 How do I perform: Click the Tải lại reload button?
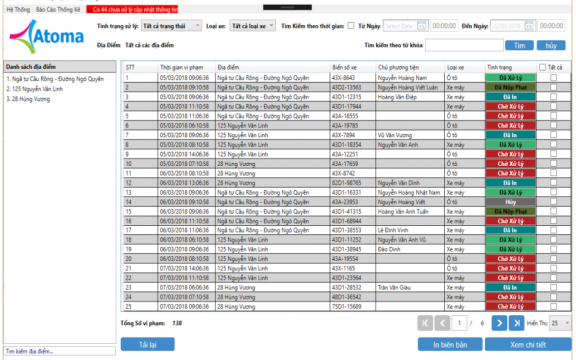[148, 345]
